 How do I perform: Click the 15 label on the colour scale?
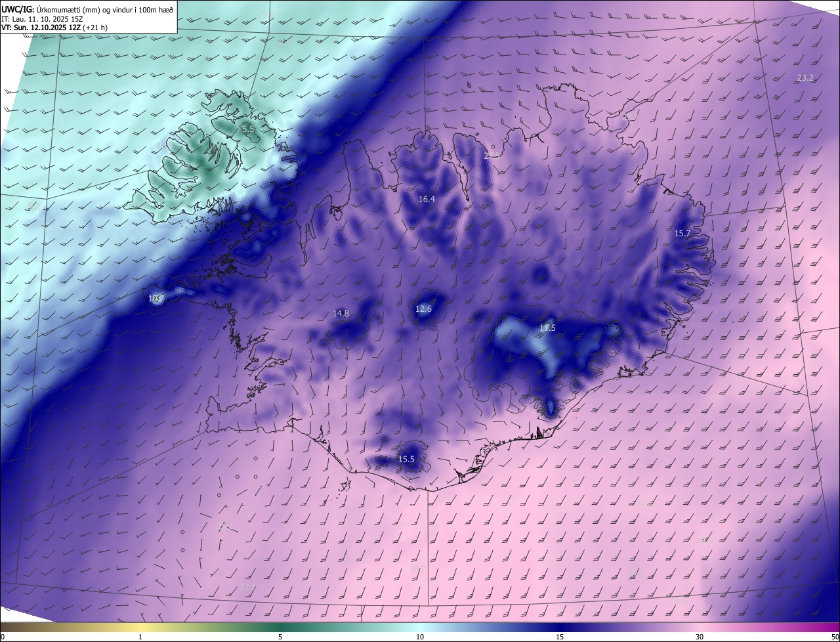[560, 637]
